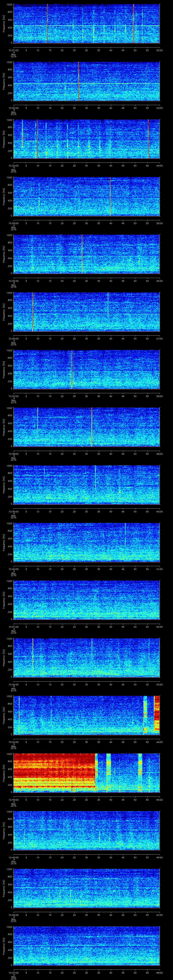Open the 10:47:00 spectrogram panel
The image size is (173, 980).
tap(86, 946)
